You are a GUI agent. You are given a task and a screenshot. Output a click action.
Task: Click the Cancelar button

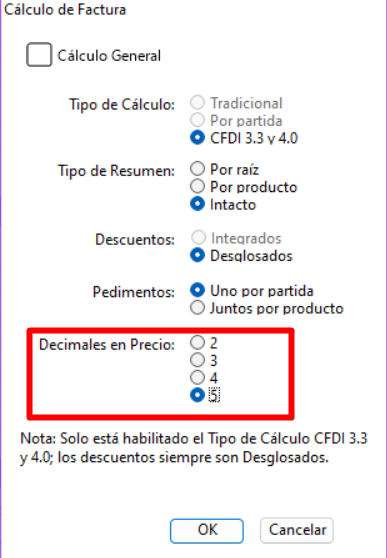(297, 530)
